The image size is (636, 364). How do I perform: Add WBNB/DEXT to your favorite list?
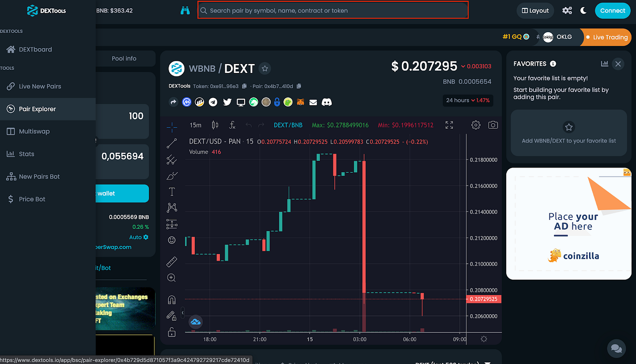[569, 133]
